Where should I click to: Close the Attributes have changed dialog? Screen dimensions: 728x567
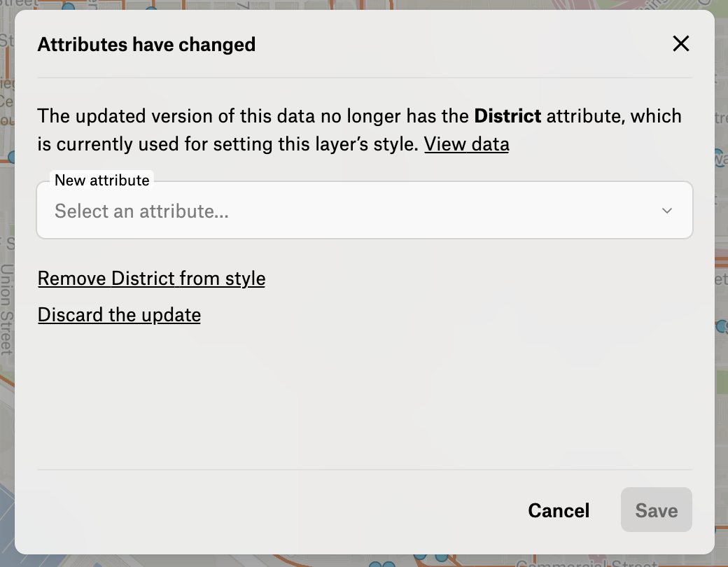(x=680, y=44)
